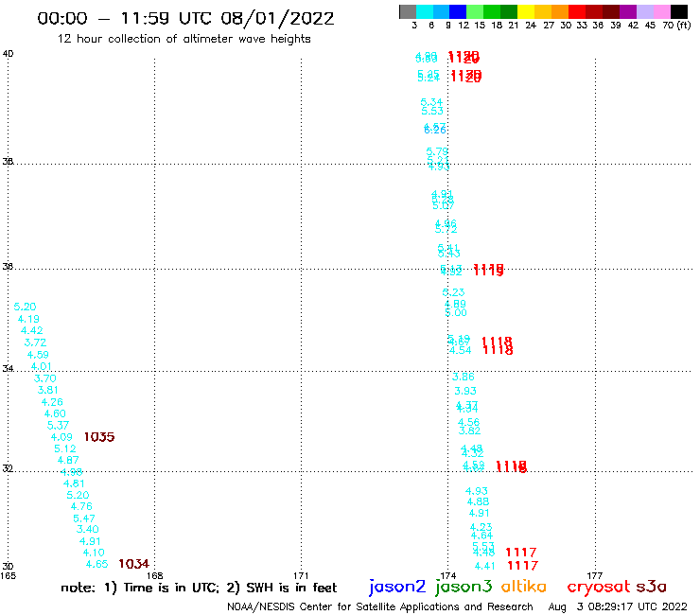700x615 pixels.
Task: Select the 4.56 wave height reading
Action: pos(468,422)
